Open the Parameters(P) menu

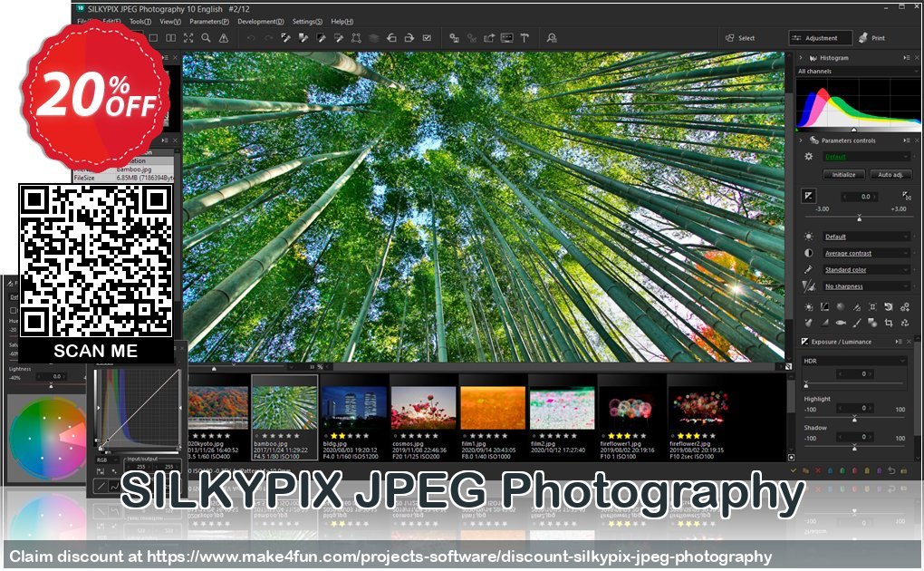[x=208, y=21]
